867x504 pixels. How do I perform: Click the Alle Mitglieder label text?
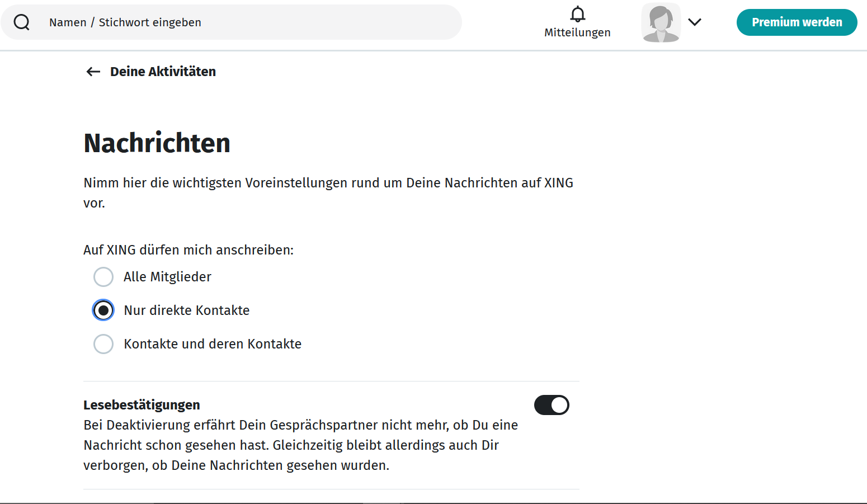[167, 277]
